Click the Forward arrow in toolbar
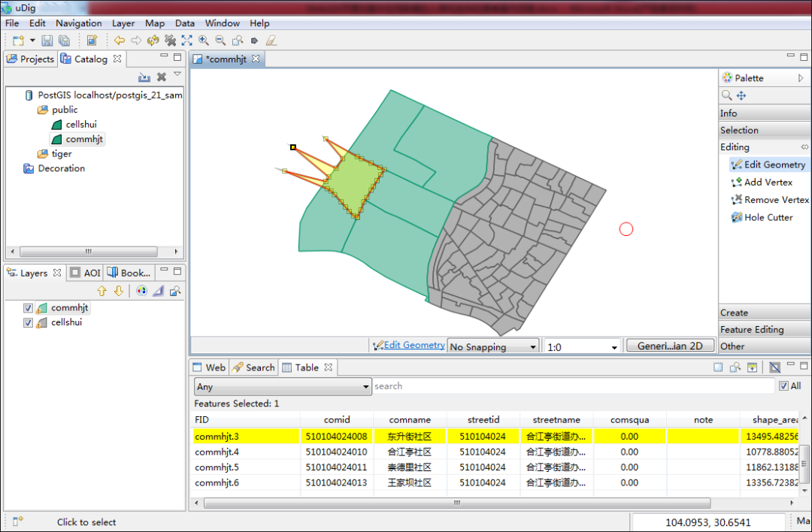The width and height of the screenshot is (812, 532). [x=136, y=41]
